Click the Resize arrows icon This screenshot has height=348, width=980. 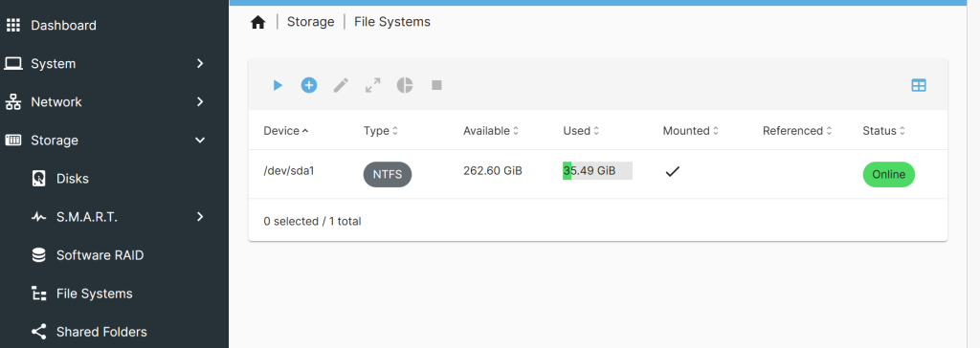pyautogui.click(x=373, y=86)
